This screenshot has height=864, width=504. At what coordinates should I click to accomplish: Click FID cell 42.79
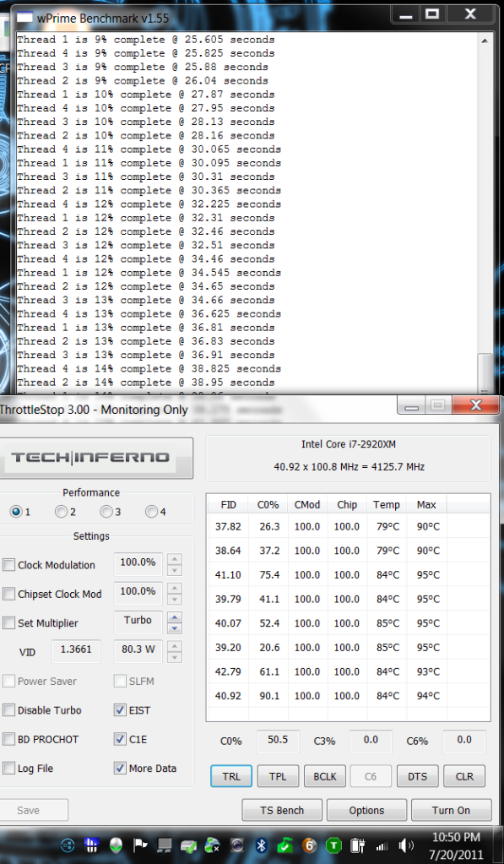228,671
